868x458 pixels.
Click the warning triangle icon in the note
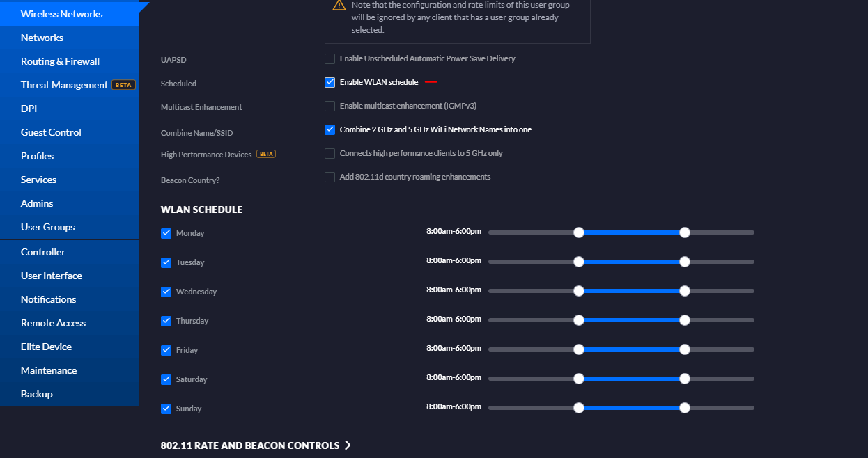point(339,6)
